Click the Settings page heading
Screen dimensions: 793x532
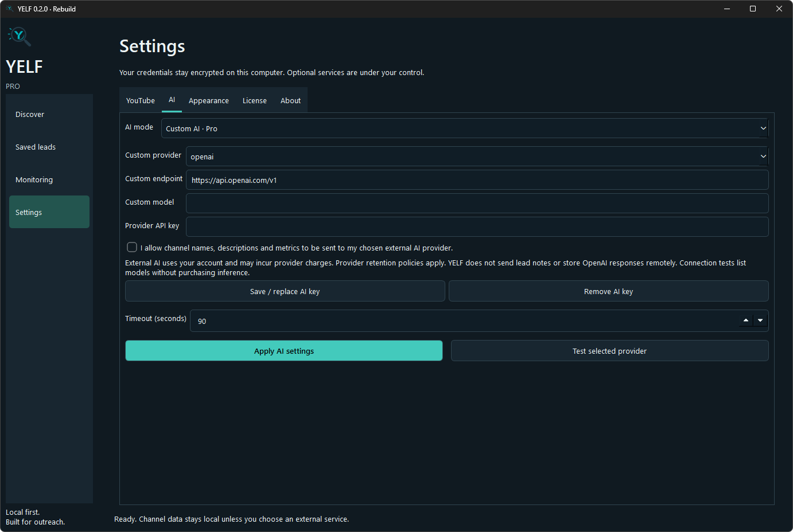coord(152,46)
